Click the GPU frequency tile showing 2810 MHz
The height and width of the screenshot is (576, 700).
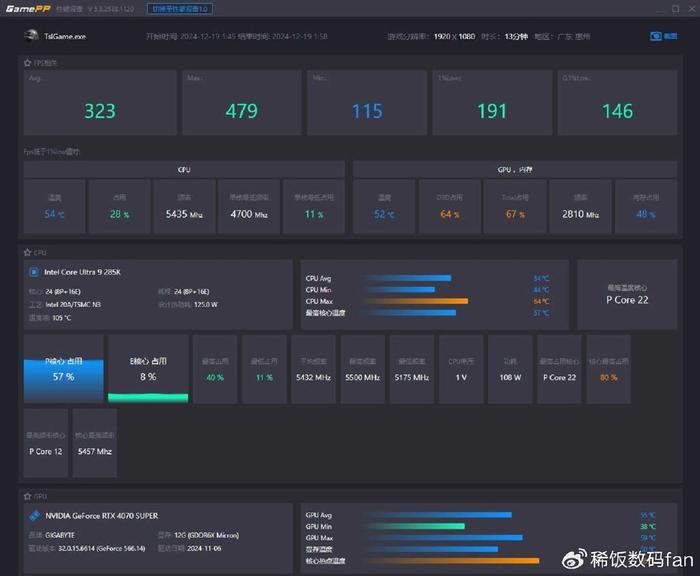(580, 206)
